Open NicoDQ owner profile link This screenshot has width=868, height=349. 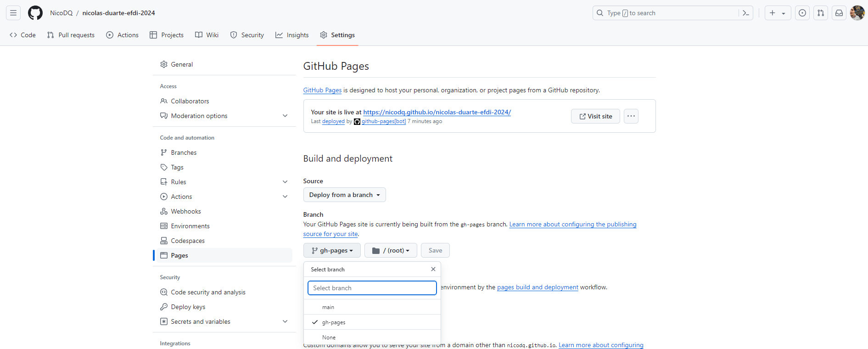point(62,13)
